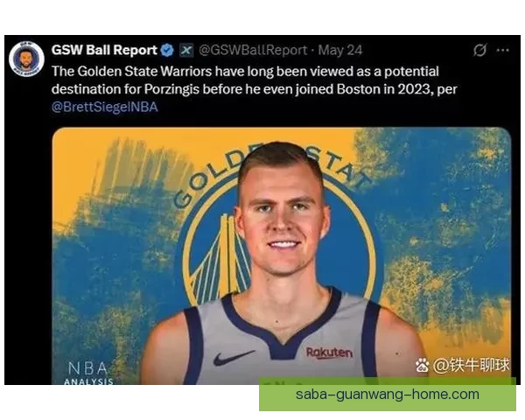
Task: Click the Baidu paw watermark icon
Action: coord(422,365)
